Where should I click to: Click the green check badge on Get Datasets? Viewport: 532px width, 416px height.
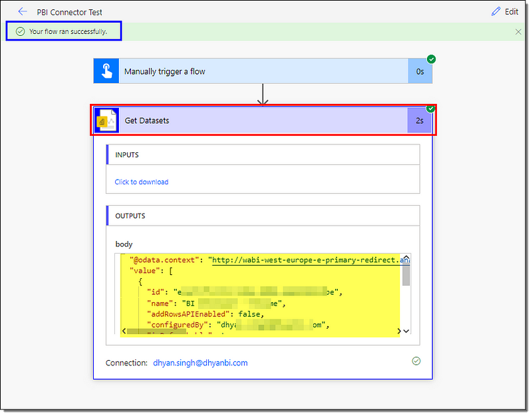coord(430,108)
